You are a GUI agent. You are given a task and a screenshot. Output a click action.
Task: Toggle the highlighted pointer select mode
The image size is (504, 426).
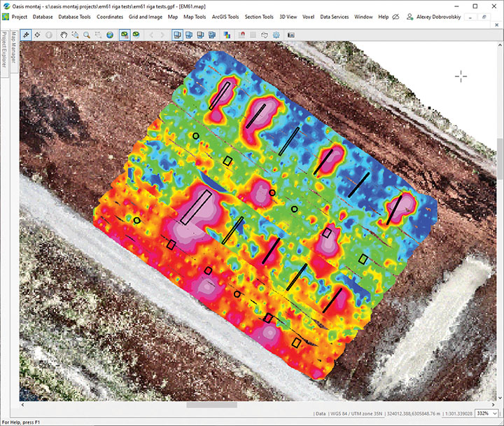point(26,34)
